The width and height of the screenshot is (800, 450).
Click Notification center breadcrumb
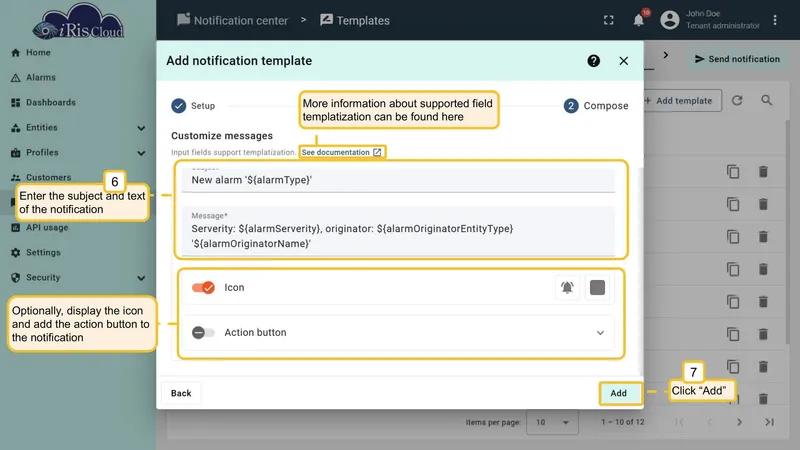[x=233, y=20]
